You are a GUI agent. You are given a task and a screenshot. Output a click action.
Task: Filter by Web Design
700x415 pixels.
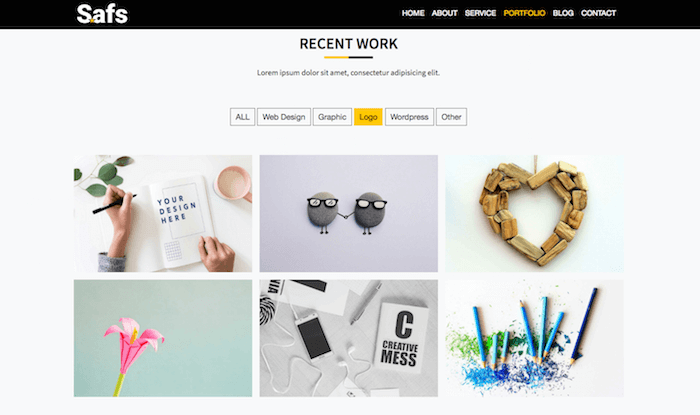[284, 117]
